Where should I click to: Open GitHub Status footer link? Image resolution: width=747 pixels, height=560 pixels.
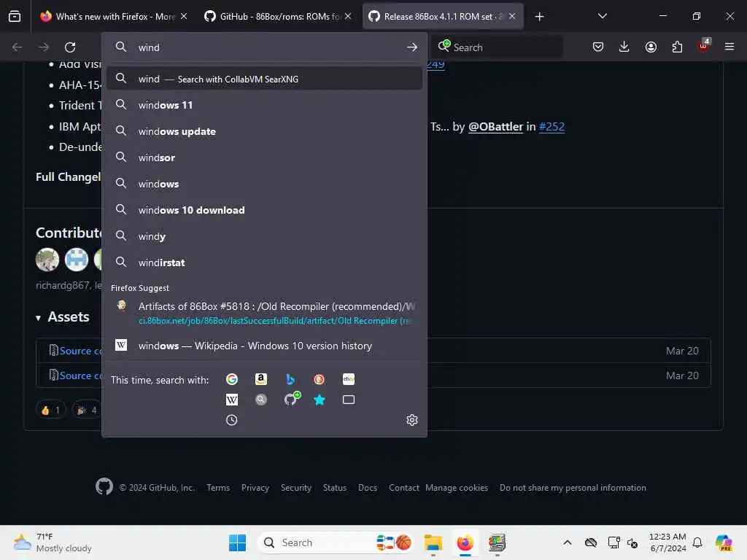coord(334,488)
